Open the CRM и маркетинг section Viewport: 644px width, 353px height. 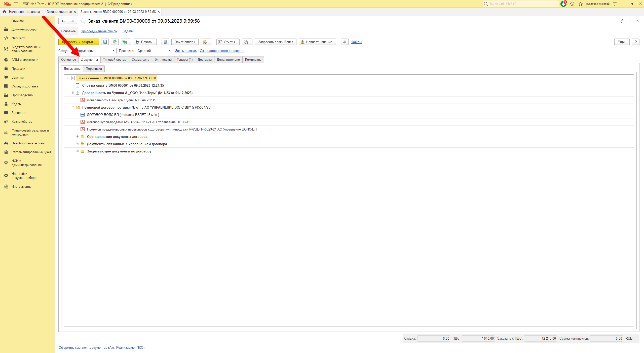click(24, 60)
